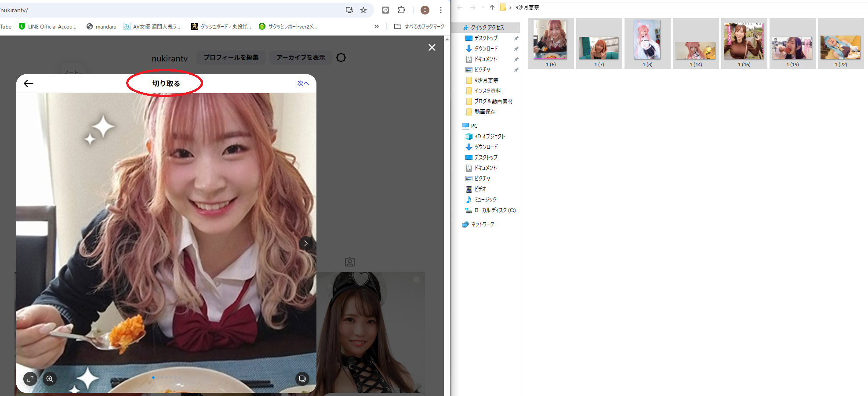Open the browser extensions puzzle icon

coord(401,10)
